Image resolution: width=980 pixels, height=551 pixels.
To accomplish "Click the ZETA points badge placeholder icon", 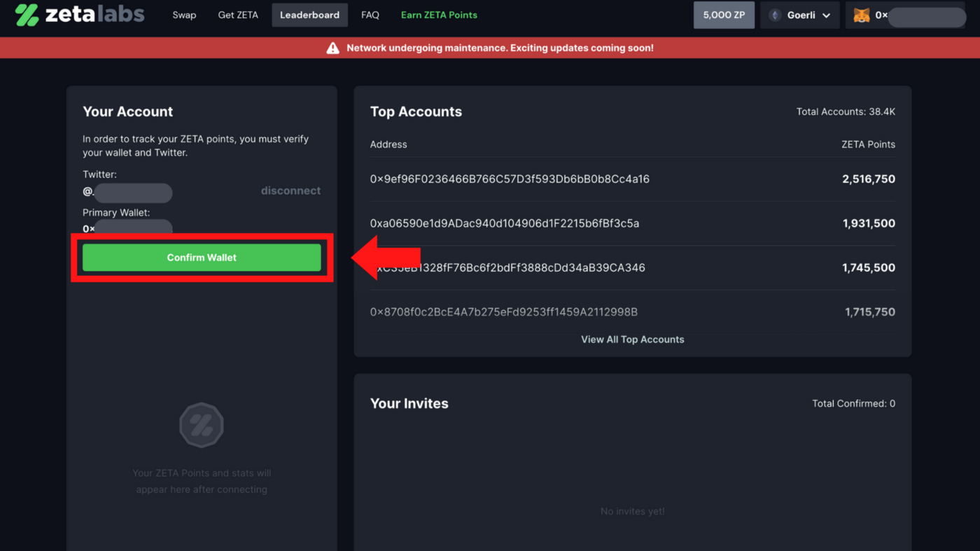I will click(202, 425).
